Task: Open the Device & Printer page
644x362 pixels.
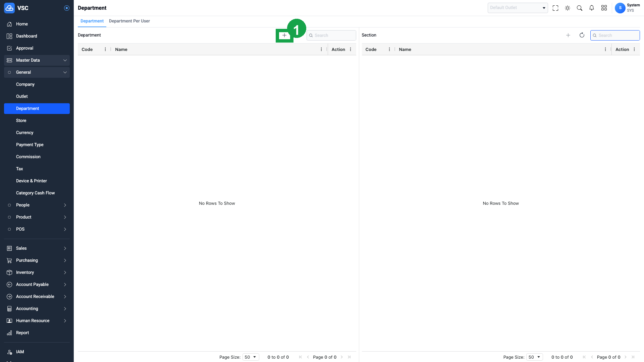Action: pyautogui.click(x=37, y=181)
